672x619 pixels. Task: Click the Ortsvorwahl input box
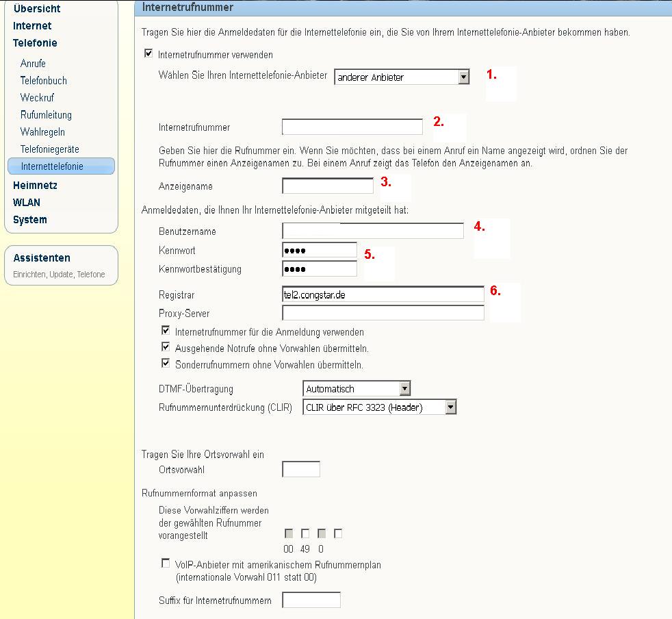coord(300,470)
